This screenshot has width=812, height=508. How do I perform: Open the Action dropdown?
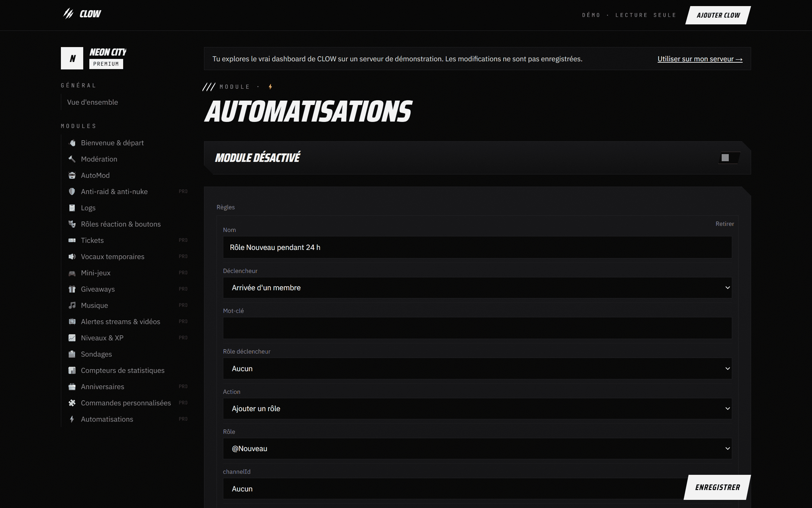477,409
